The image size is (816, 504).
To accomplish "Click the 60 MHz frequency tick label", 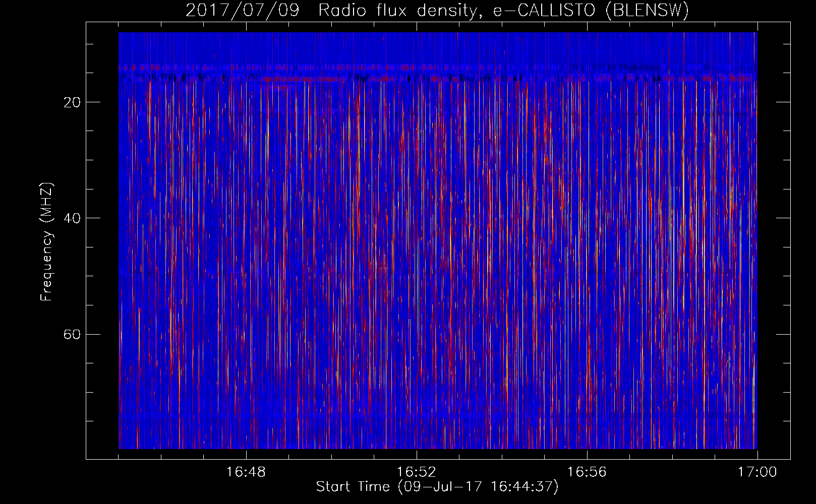I will coord(72,334).
